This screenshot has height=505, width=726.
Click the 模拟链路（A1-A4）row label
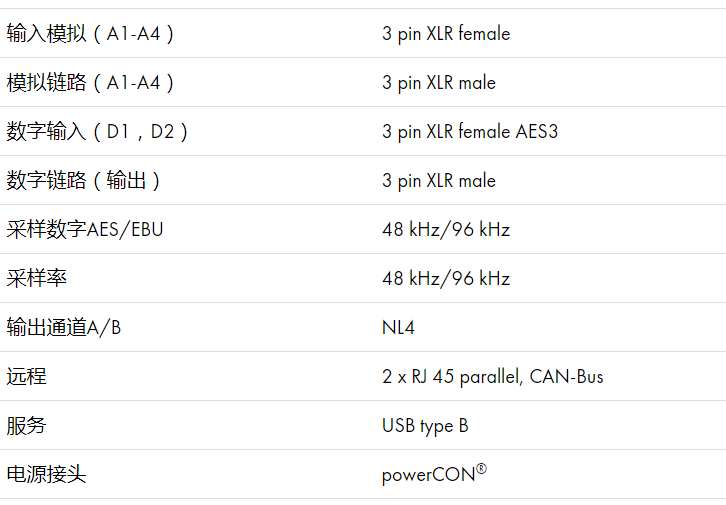pos(90,83)
